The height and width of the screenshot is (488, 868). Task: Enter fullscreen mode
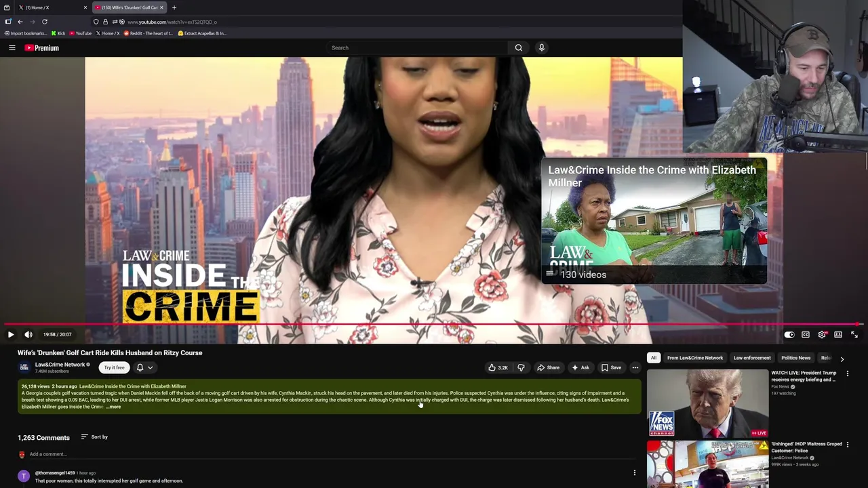tap(854, 334)
